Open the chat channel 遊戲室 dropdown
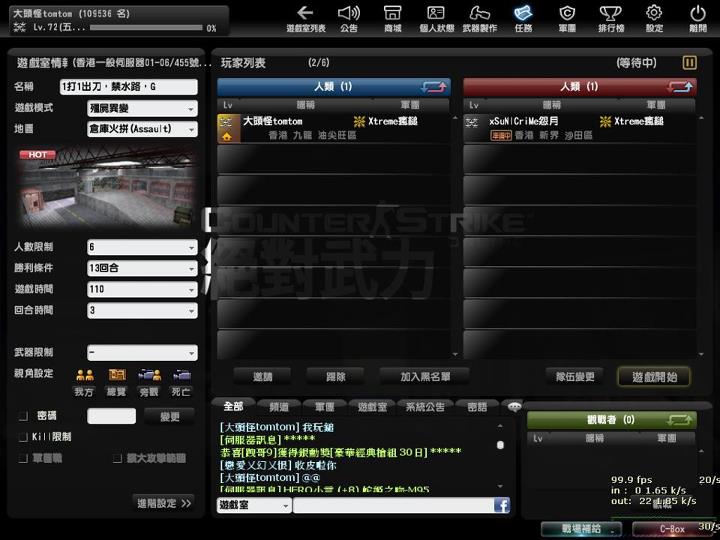 point(254,505)
